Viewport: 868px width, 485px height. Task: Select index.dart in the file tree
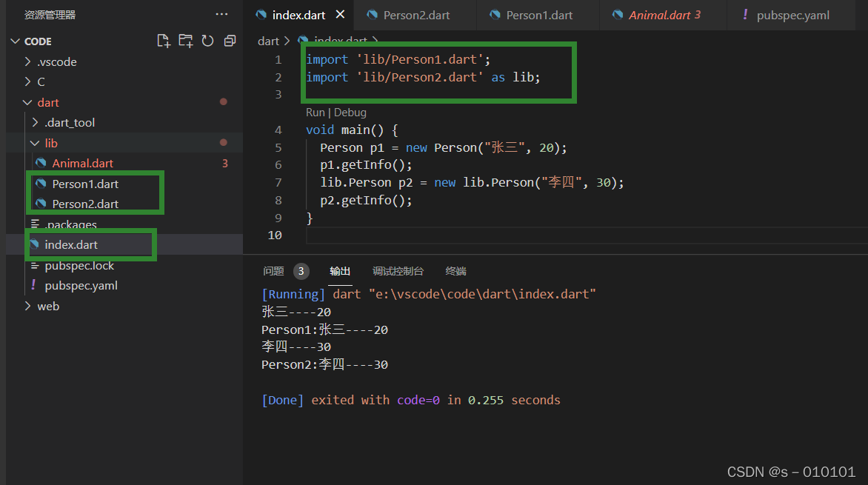(x=71, y=244)
